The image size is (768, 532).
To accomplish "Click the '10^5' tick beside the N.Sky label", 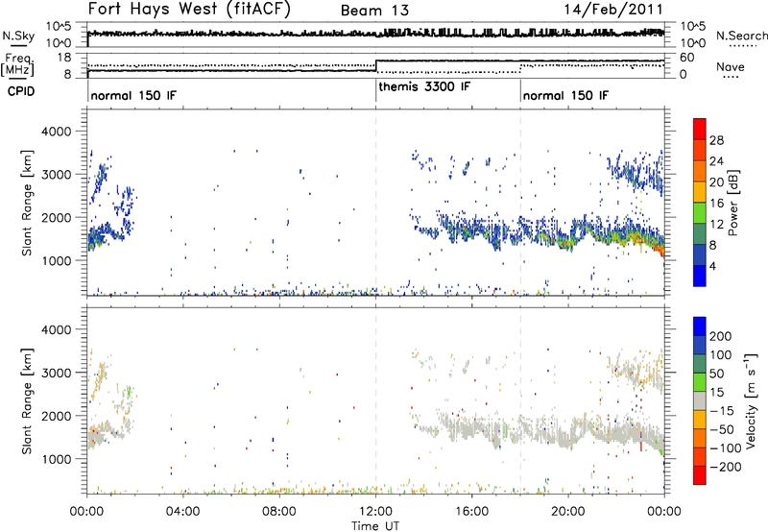I will [x=59, y=27].
